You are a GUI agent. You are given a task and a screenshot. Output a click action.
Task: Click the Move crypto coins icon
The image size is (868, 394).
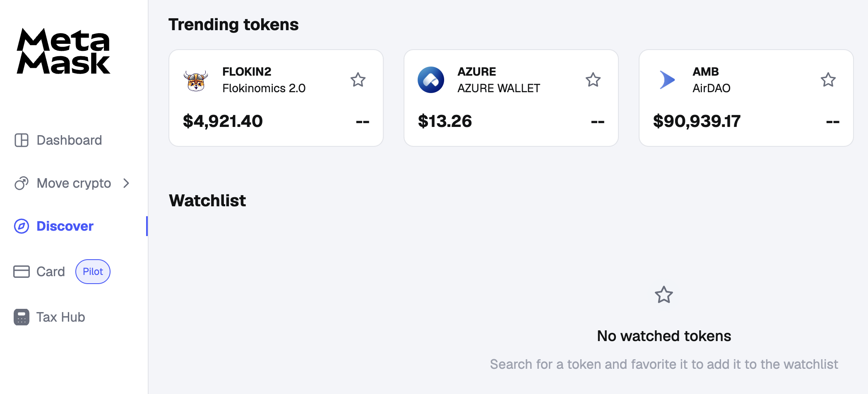coord(22,183)
